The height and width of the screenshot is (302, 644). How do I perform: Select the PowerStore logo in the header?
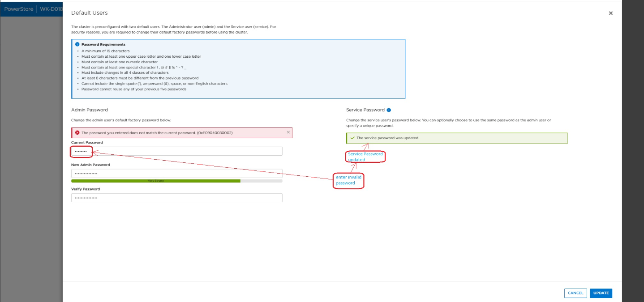[x=18, y=9]
